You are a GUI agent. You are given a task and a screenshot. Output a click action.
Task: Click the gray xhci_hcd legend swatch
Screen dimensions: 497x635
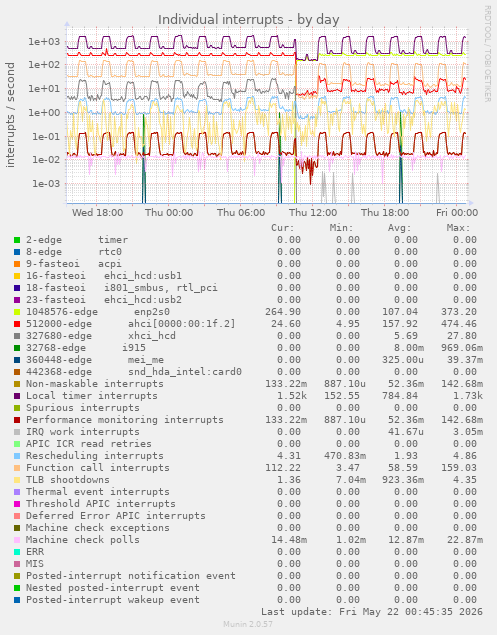coord(17,336)
